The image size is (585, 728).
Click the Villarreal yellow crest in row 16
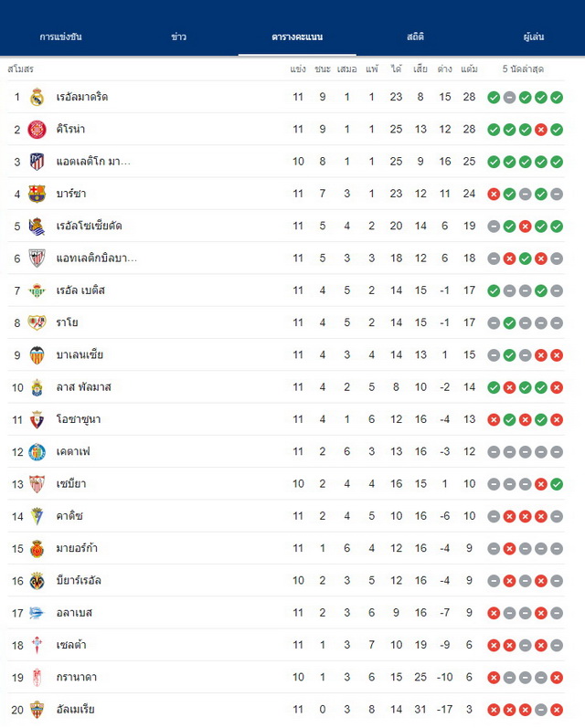click(37, 581)
